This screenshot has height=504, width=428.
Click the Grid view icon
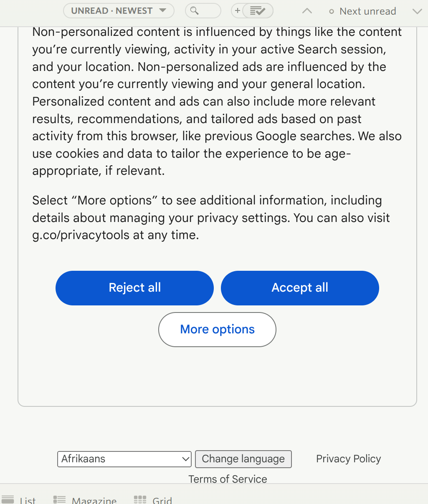140,499
